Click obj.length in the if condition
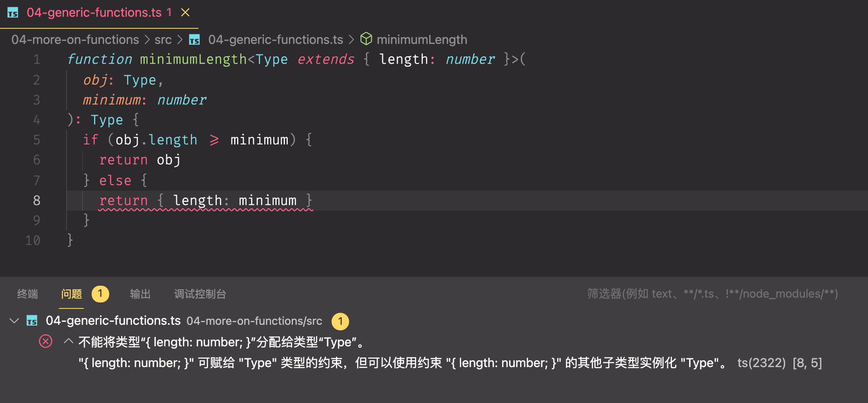Screen dimensions: 868x403 156,140
